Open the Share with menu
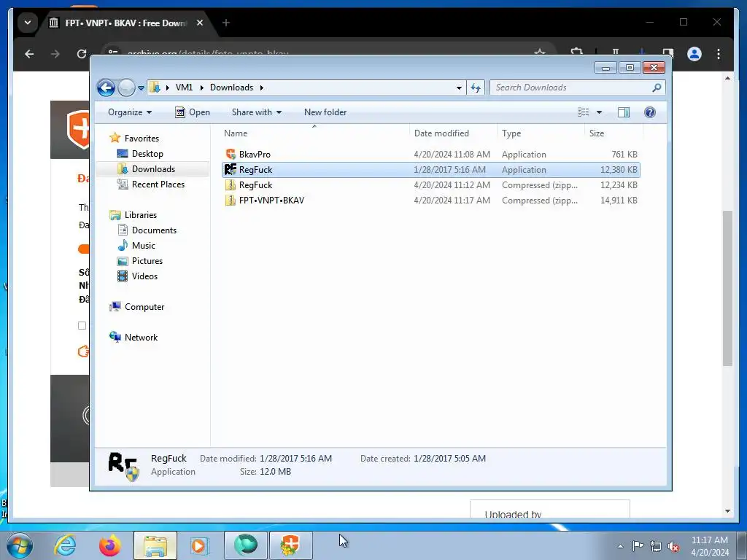747x560 pixels. point(256,112)
